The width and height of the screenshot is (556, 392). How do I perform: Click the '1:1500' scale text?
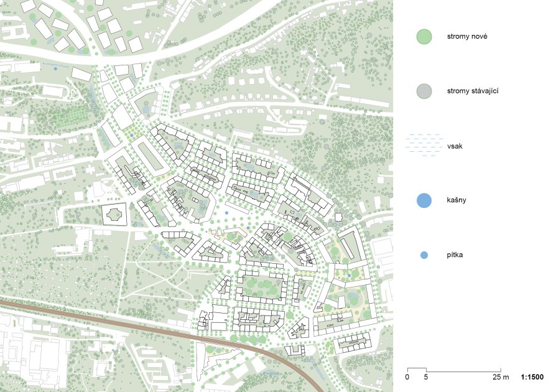[532, 376]
